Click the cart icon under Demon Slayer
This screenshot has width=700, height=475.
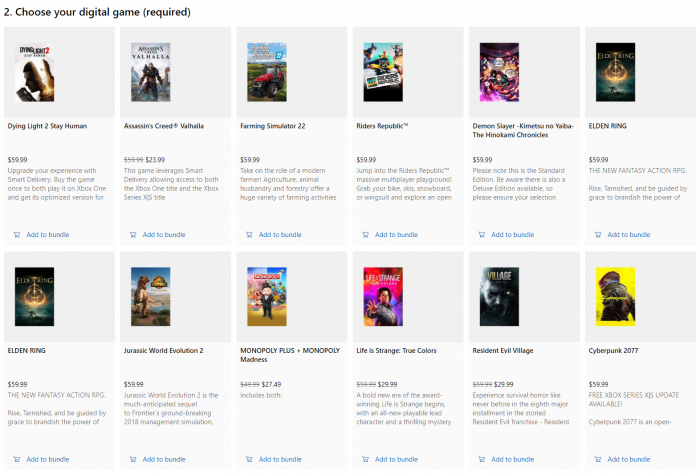482,235
